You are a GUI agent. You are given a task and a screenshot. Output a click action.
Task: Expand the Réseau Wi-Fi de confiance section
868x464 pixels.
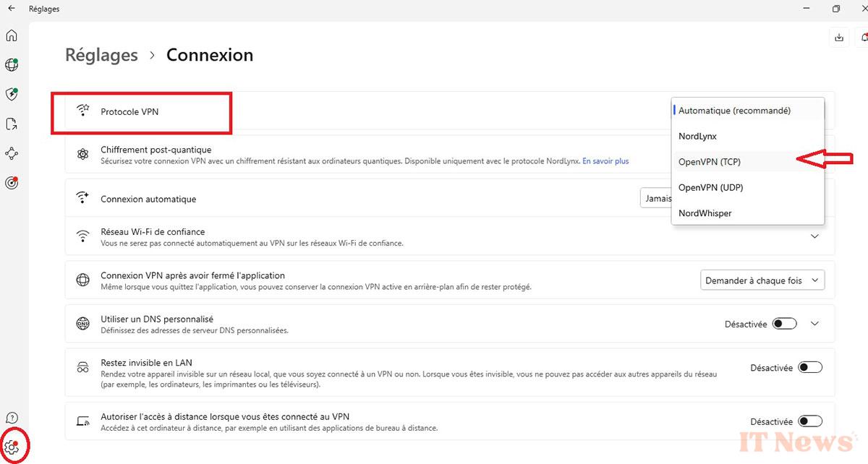[x=814, y=236]
